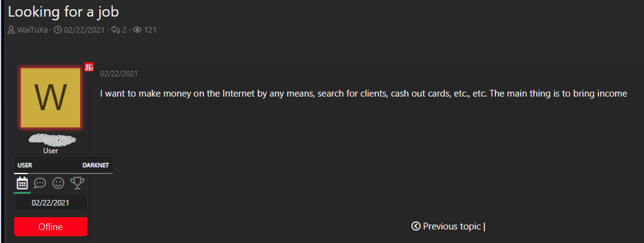Open the Previous topic link
Screen dimensions: 644x243
coord(452,226)
